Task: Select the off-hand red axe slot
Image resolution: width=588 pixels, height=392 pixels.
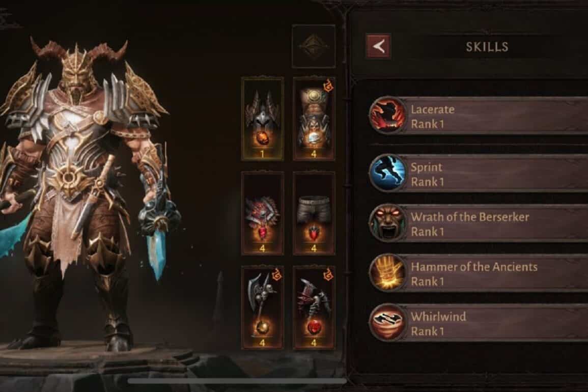Action: pos(314,307)
